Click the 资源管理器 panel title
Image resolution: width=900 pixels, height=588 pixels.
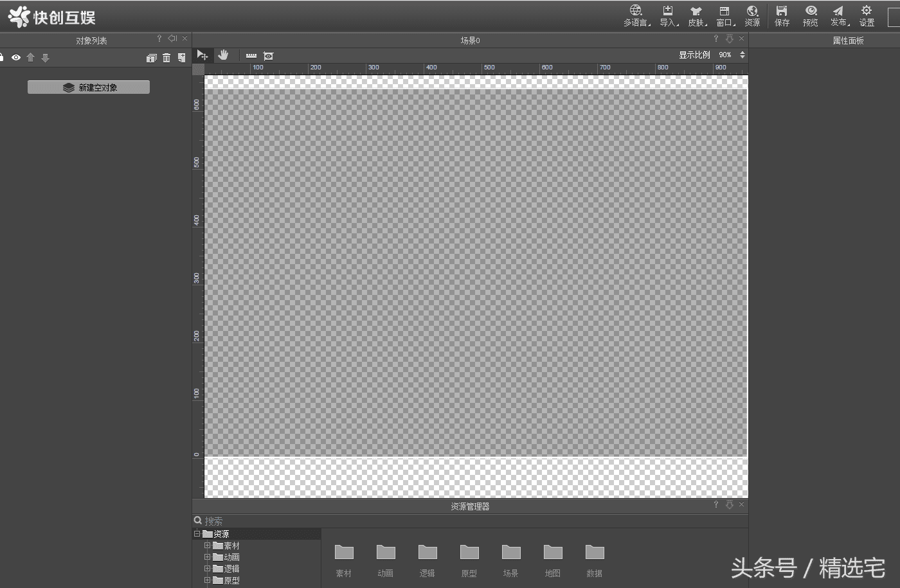coord(470,506)
